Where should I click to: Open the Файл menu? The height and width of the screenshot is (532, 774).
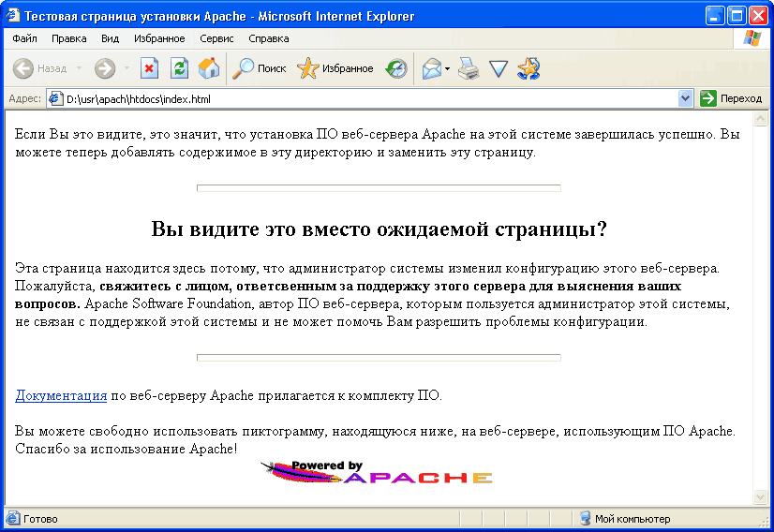[24, 38]
